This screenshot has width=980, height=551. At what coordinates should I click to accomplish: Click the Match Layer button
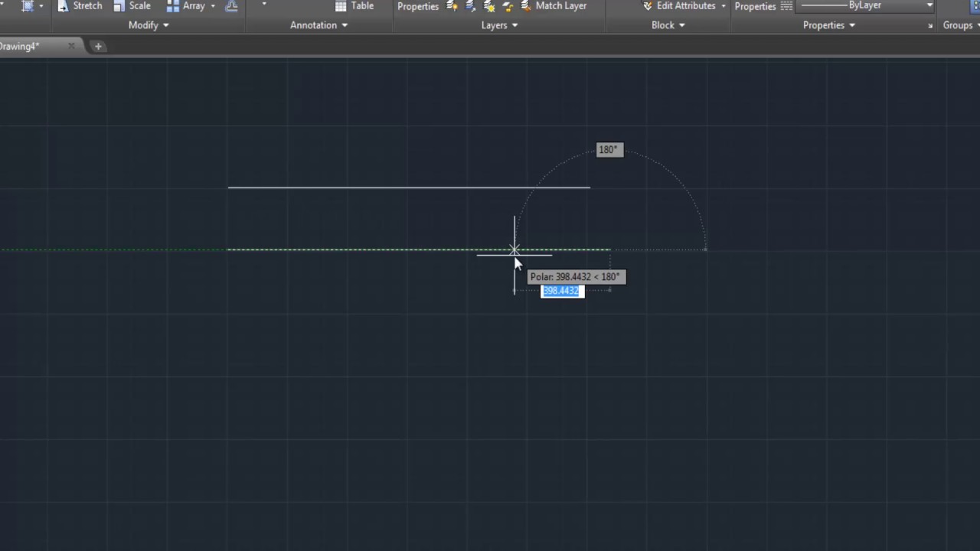(x=554, y=6)
